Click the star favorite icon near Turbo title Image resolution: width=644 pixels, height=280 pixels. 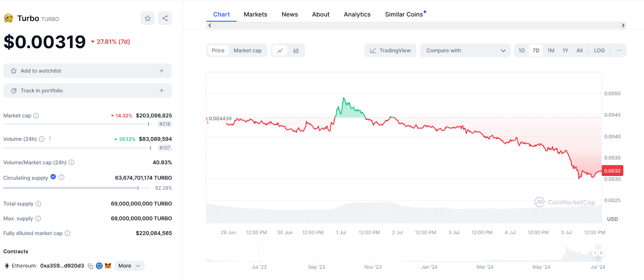[148, 18]
